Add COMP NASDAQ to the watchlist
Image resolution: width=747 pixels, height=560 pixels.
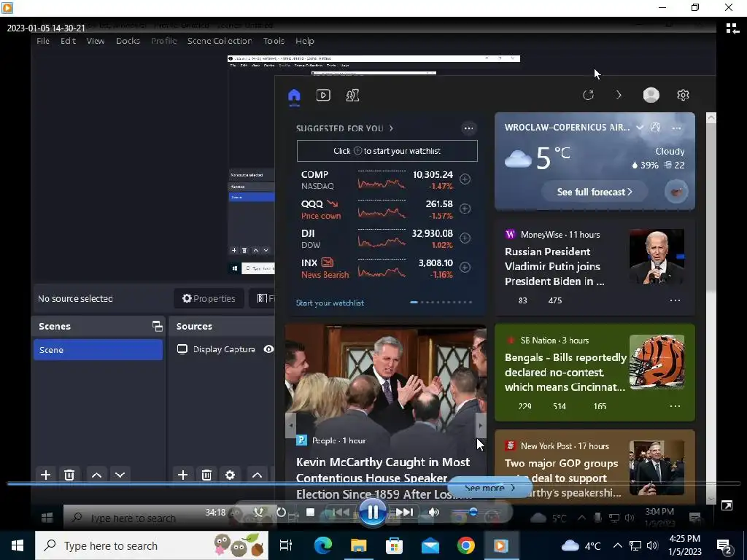tap(465, 179)
